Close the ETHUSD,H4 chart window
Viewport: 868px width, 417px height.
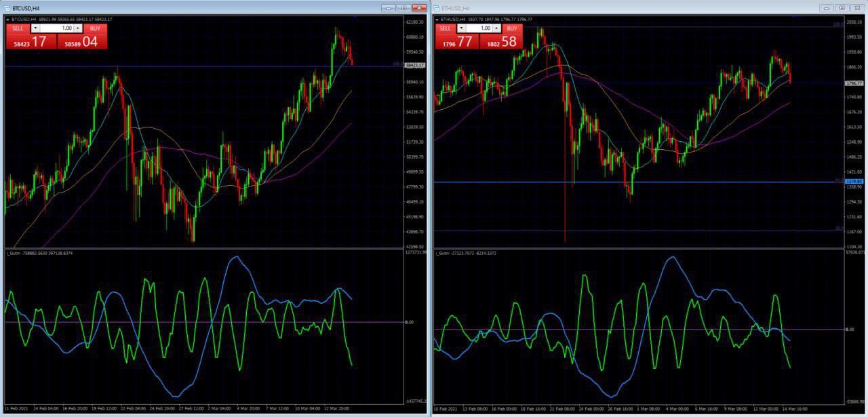pyautogui.click(x=856, y=8)
